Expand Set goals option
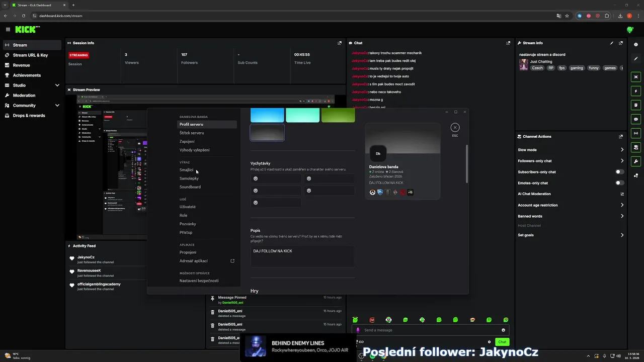644x362 pixels. (x=622, y=235)
